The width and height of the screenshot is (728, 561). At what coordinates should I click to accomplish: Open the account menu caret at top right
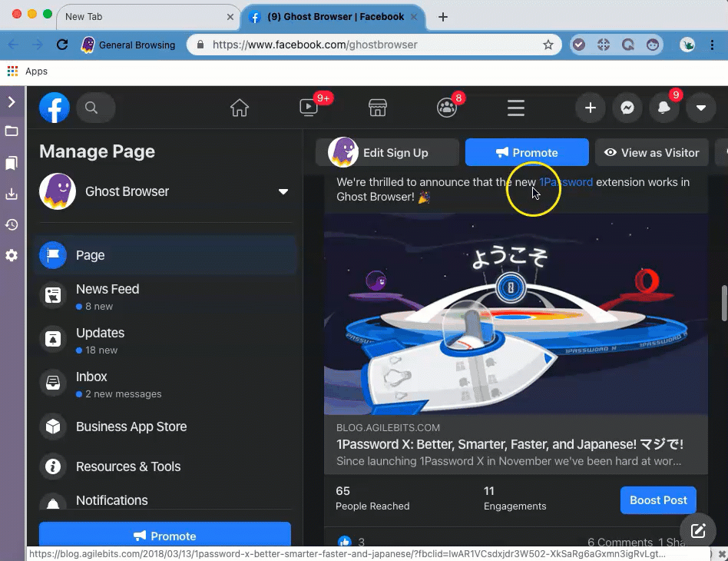[x=701, y=108]
